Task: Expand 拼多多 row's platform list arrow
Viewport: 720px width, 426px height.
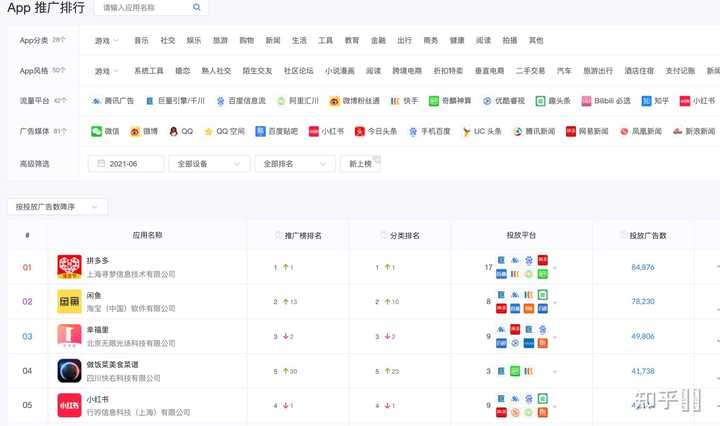Action: tap(555, 268)
